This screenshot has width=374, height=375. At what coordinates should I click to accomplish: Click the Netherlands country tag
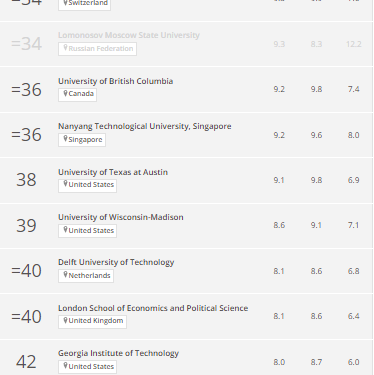point(86,276)
